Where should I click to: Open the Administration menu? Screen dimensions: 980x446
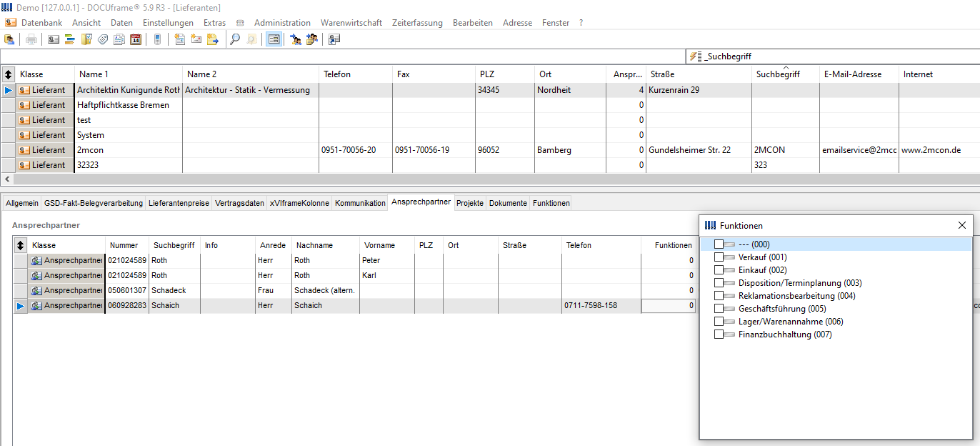click(x=282, y=23)
